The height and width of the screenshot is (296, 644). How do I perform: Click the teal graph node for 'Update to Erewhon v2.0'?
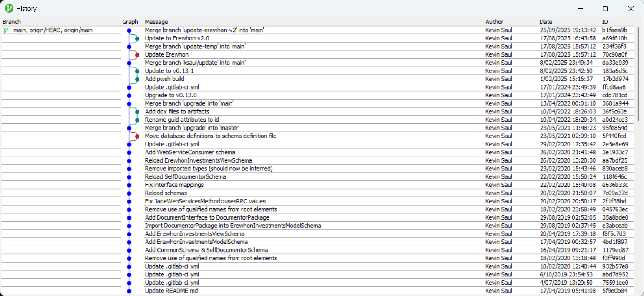click(x=137, y=39)
